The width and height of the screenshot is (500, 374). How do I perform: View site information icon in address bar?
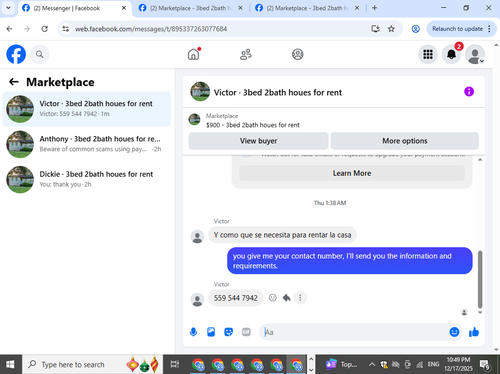point(66,29)
